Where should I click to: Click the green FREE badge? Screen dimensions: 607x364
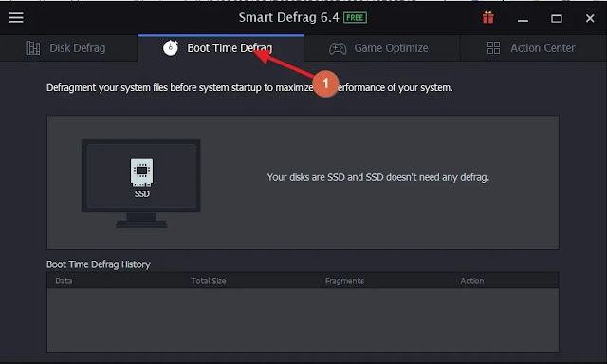[355, 17]
